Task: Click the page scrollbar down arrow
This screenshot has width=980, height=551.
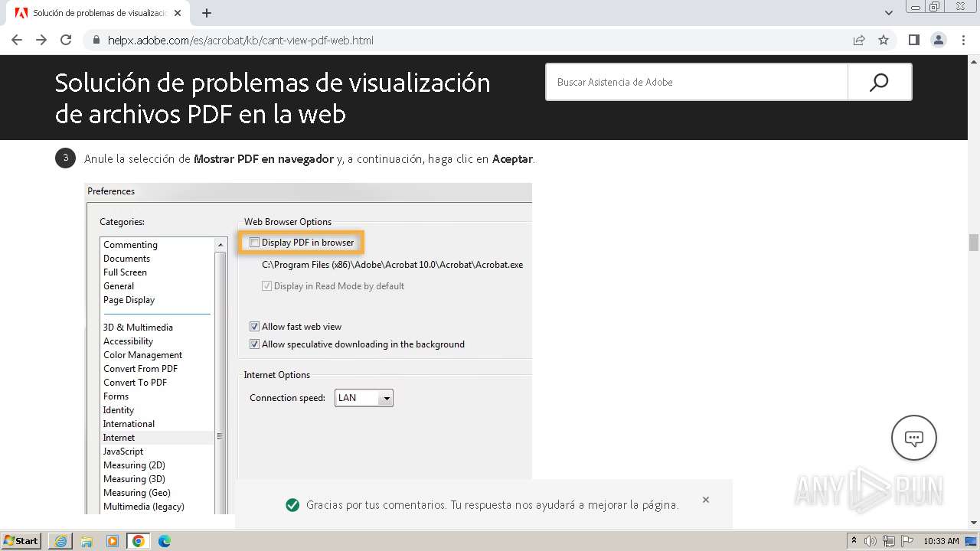Action: tap(974, 523)
